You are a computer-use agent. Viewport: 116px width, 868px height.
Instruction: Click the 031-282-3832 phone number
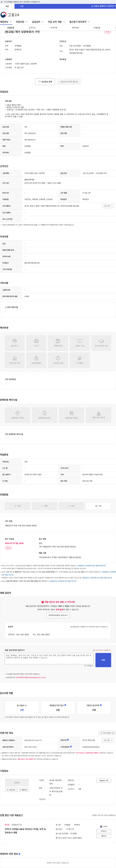(22, 635)
